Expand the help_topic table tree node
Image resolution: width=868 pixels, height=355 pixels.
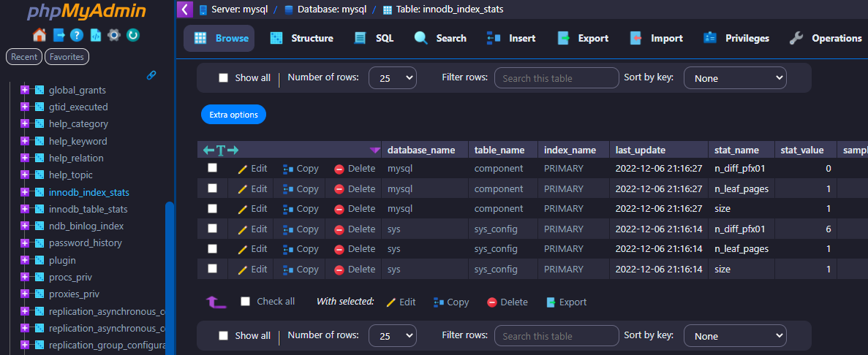tap(24, 175)
